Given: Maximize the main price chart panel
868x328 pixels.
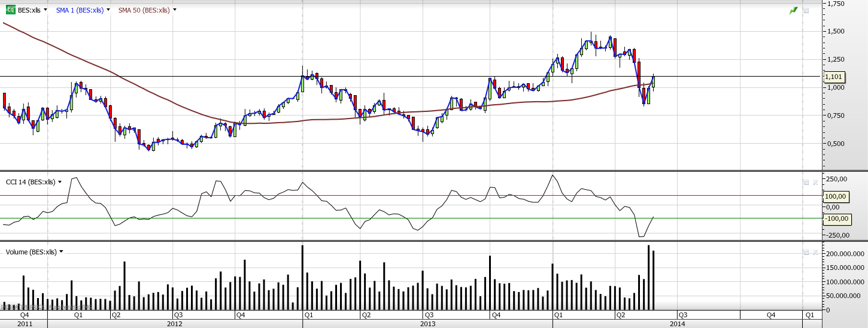Looking at the screenshot, I should pos(806,10).
